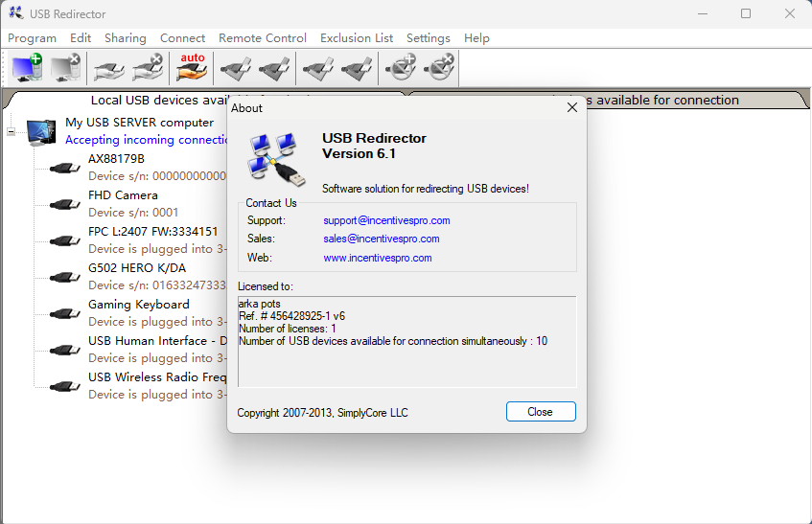Minimize the USB Redirector window
Screen dimensions: 812x524
[703, 13]
